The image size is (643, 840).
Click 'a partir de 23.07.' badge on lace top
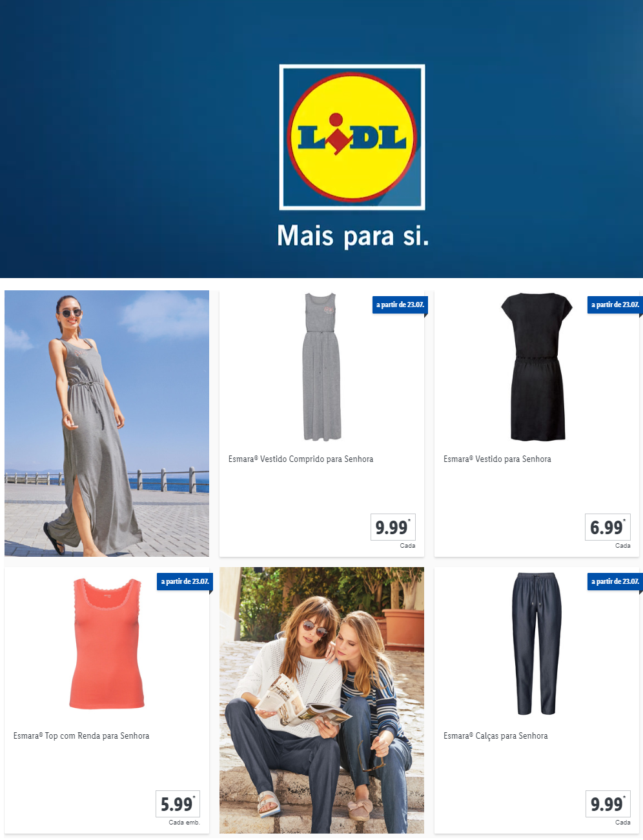tap(185, 581)
